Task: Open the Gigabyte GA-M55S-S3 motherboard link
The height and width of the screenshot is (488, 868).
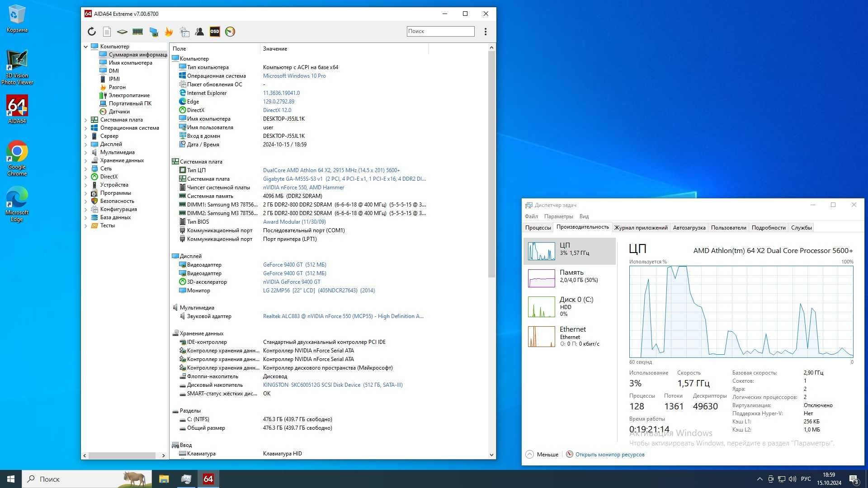Action: click(x=344, y=179)
